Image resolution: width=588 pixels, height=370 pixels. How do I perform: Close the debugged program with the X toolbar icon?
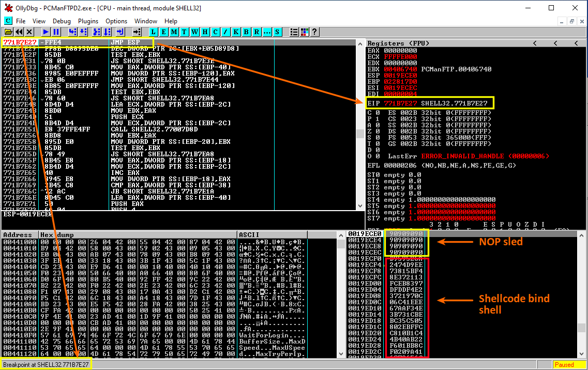(29, 32)
